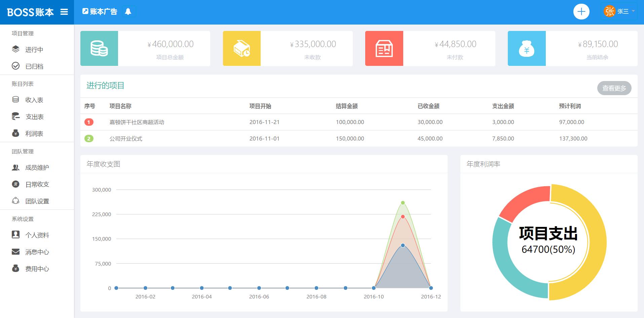Click the teal coins total amount icon
Screen dimensions: 644x318
click(99, 48)
